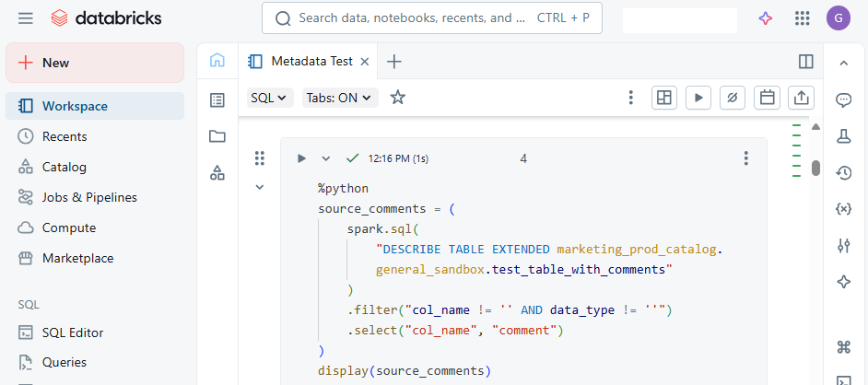Open the variables explorer icon
Viewport: 868px width, 385px height.
tap(843, 209)
